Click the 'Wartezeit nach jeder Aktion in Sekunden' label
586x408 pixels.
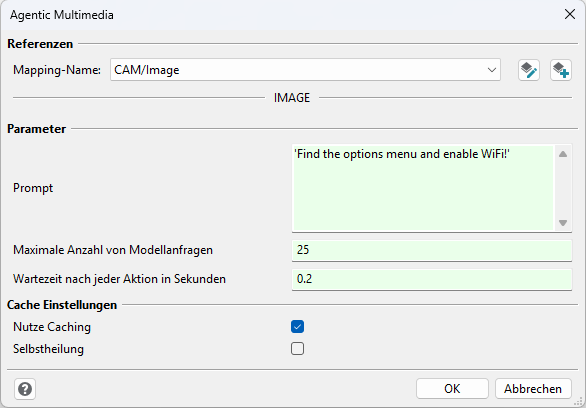pos(119,279)
